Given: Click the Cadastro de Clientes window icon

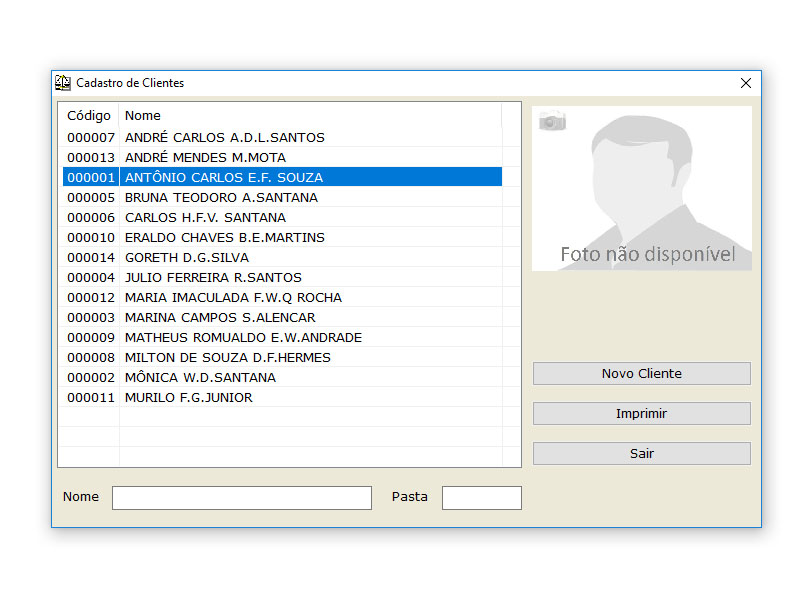Looking at the screenshot, I should click(x=63, y=83).
